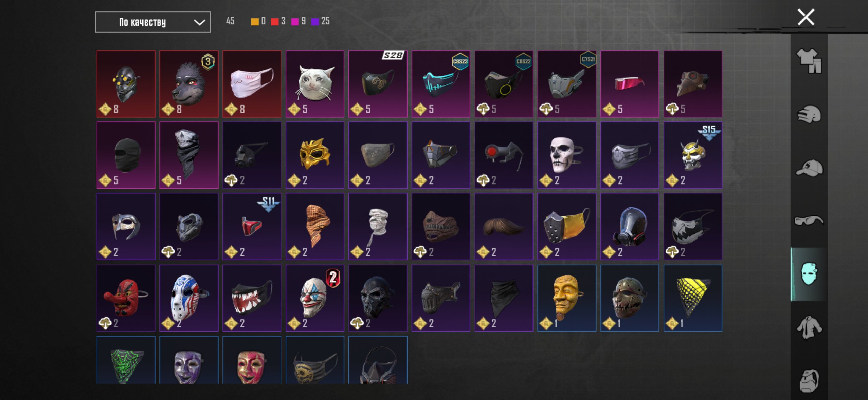Open the 'По качеству' sort dropdown
Screen dimensions: 868x400
click(153, 22)
